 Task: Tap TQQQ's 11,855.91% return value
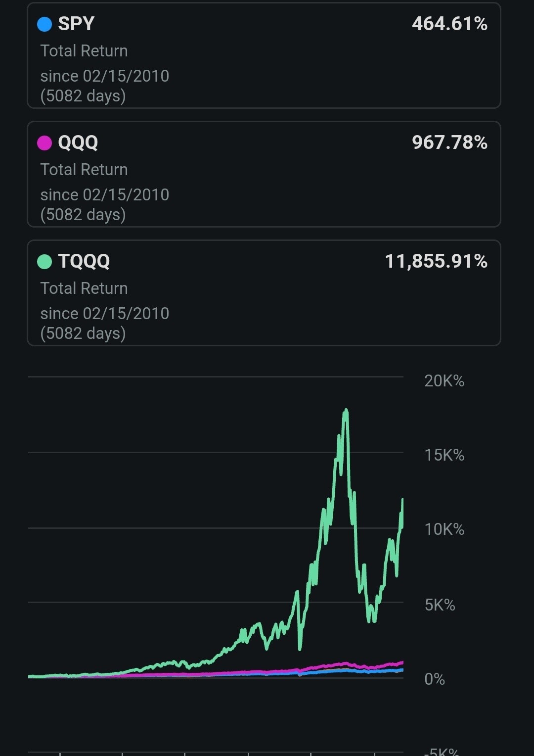(x=436, y=261)
